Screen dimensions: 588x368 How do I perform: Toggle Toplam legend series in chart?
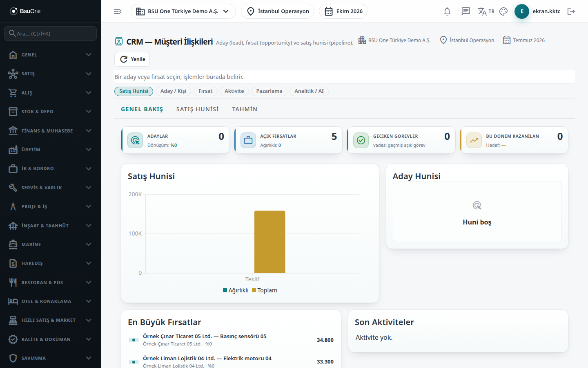(x=265, y=290)
